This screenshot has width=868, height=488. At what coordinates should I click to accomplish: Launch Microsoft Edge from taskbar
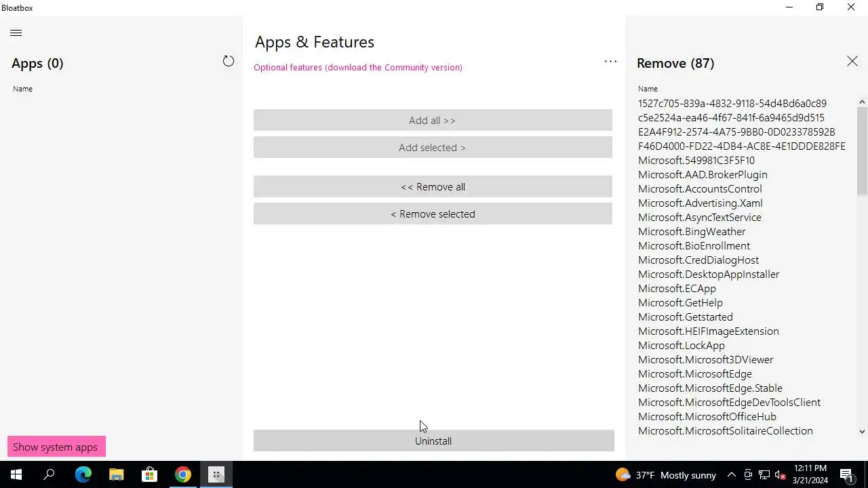tap(83, 474)
